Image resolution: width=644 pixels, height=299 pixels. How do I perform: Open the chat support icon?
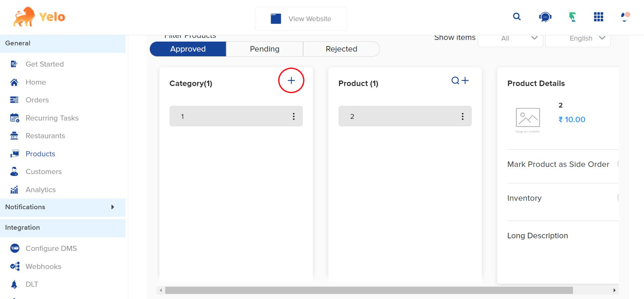point(545,17)
